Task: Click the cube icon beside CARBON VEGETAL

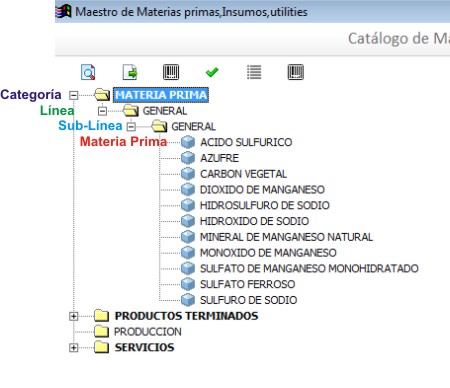Action: [188, 174]
